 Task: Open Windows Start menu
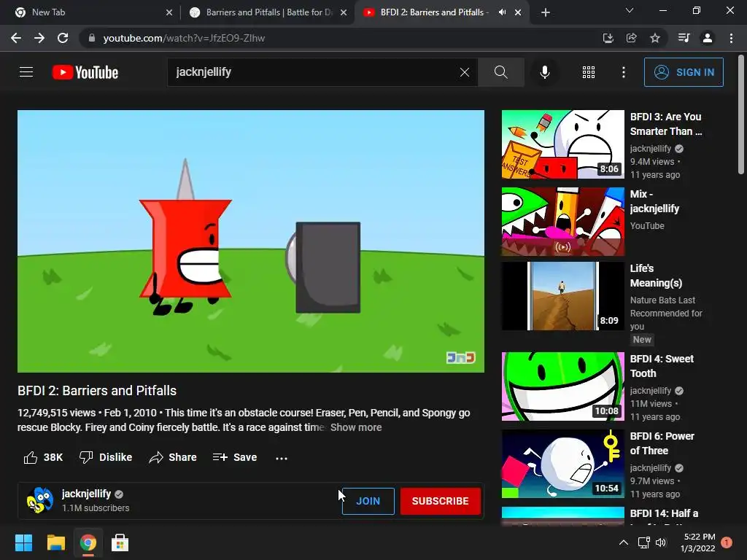tap(23, 542)
